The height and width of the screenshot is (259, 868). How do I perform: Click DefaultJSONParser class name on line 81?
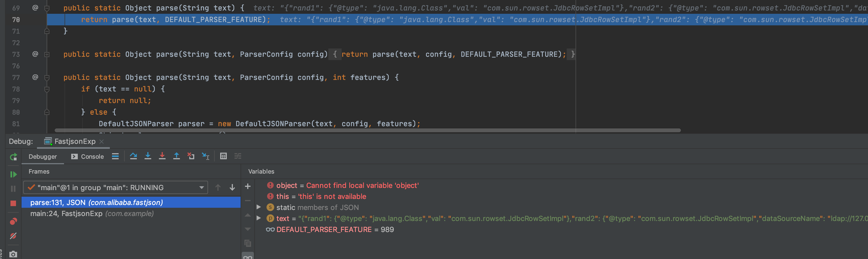tap(136, 124)
